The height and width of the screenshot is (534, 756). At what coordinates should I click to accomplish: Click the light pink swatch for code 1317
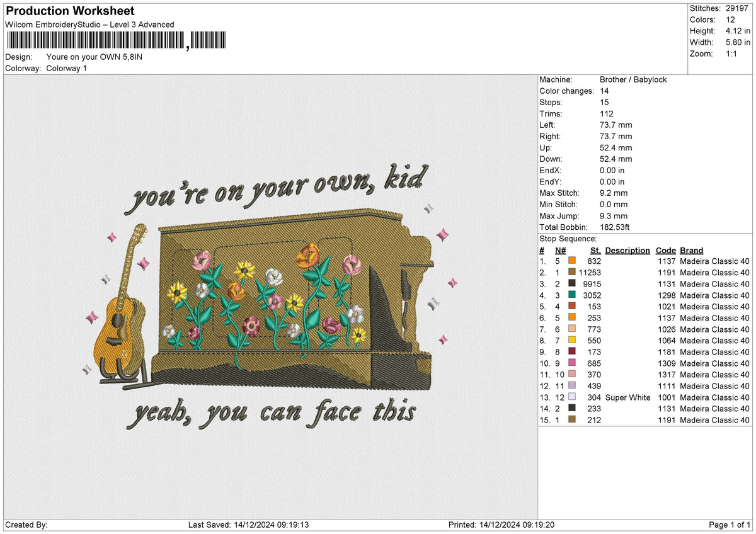[x=572, y=374]
